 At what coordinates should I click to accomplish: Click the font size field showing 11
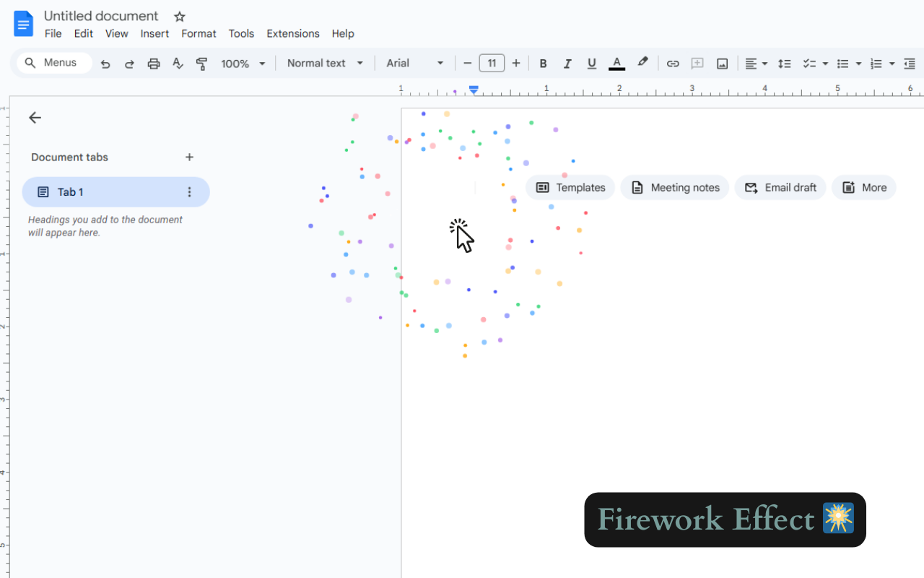click(492, 64)
